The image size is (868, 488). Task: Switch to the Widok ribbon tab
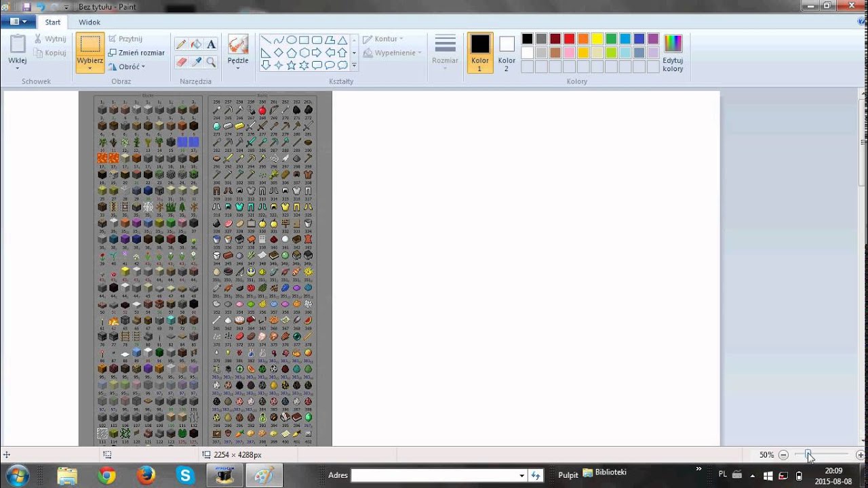pos(90,22)
